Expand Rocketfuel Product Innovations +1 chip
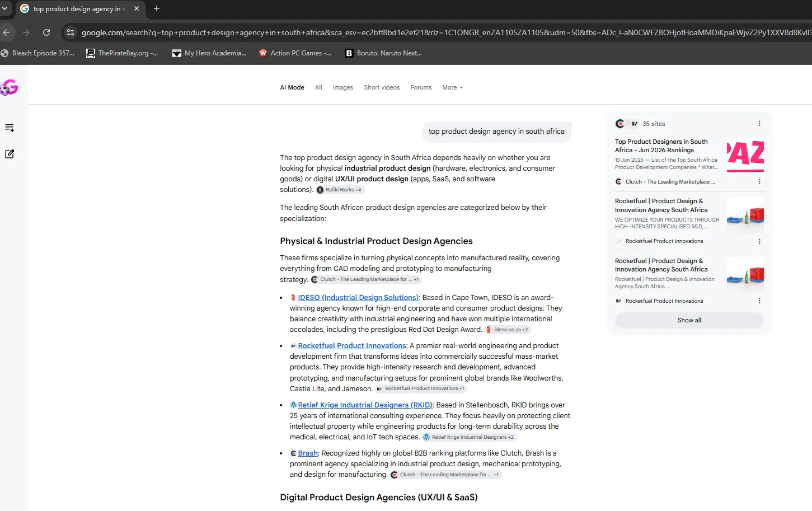This screenshot has height=511, width=812. click(420, 388)
